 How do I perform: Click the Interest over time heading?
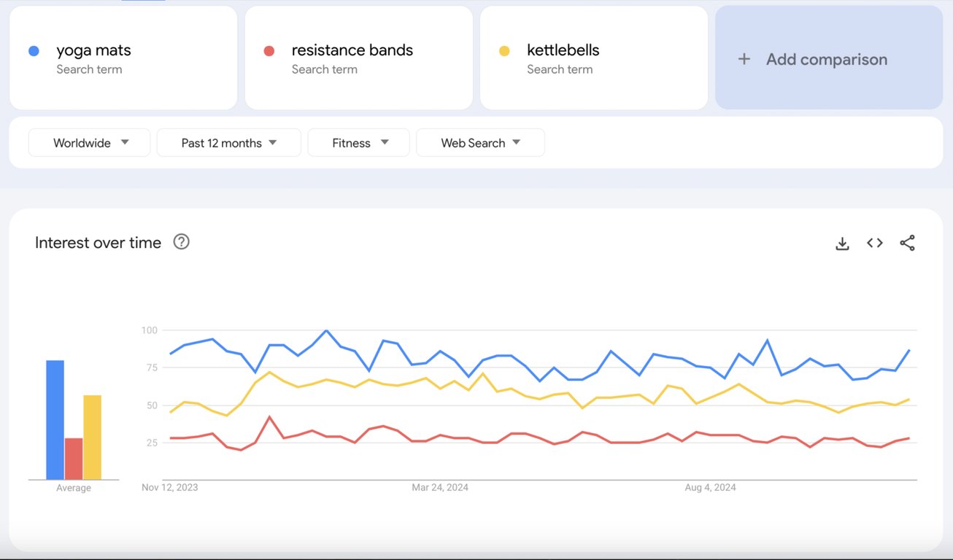tap(98, 242)
